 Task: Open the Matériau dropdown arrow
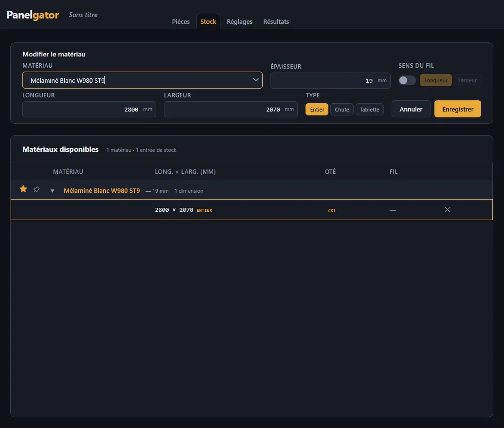click(x=255, y=80)
